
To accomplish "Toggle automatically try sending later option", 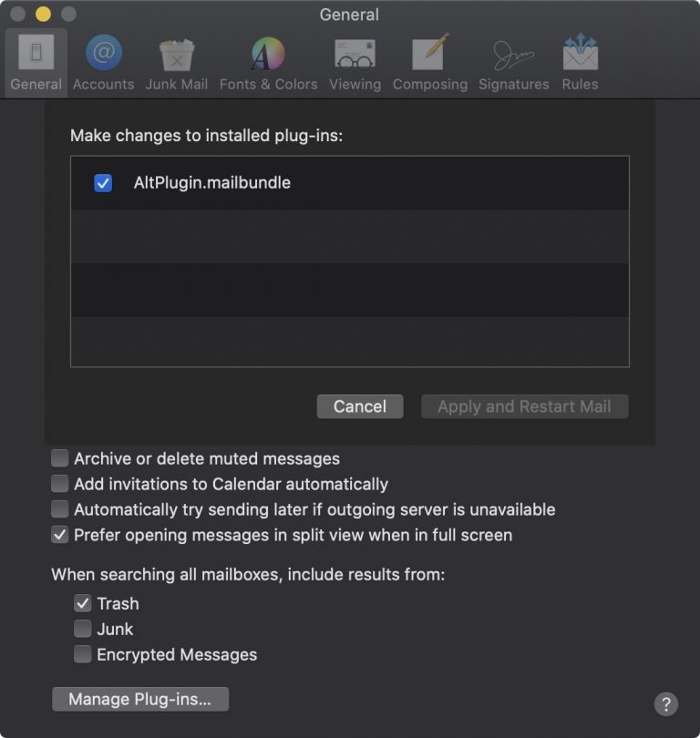I will tap(60, 509).
